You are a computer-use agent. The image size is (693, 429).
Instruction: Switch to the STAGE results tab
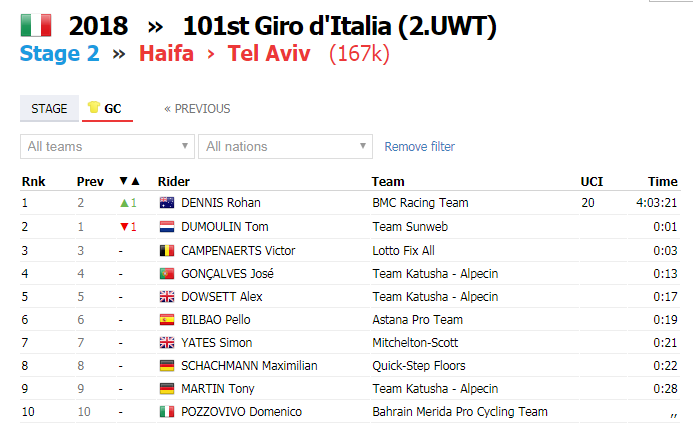click(x=49, y=108)
